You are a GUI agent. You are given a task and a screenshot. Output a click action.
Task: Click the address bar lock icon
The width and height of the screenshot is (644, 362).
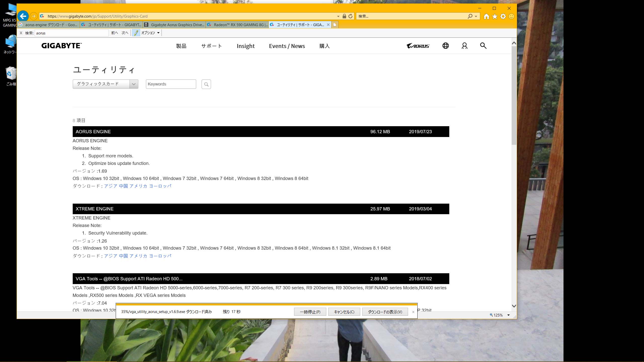tap(344, 16)
